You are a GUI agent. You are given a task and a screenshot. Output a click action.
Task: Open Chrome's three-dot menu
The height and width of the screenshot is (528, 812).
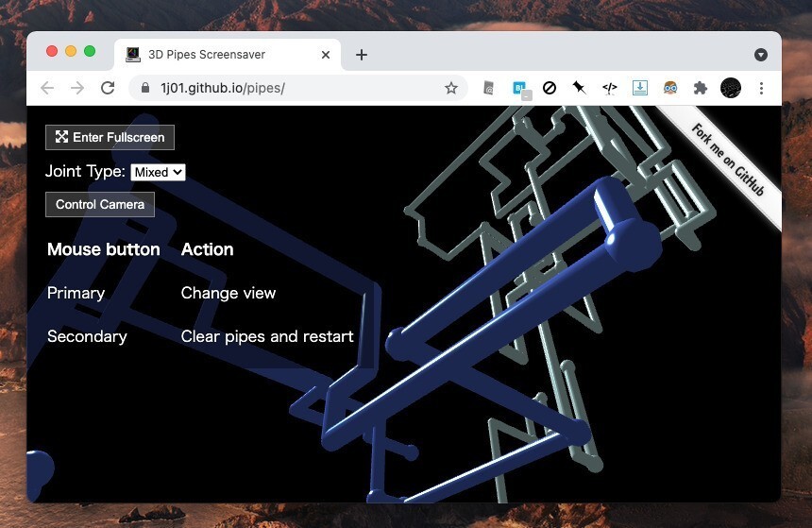pyautogui.click(x=761, y=88)
